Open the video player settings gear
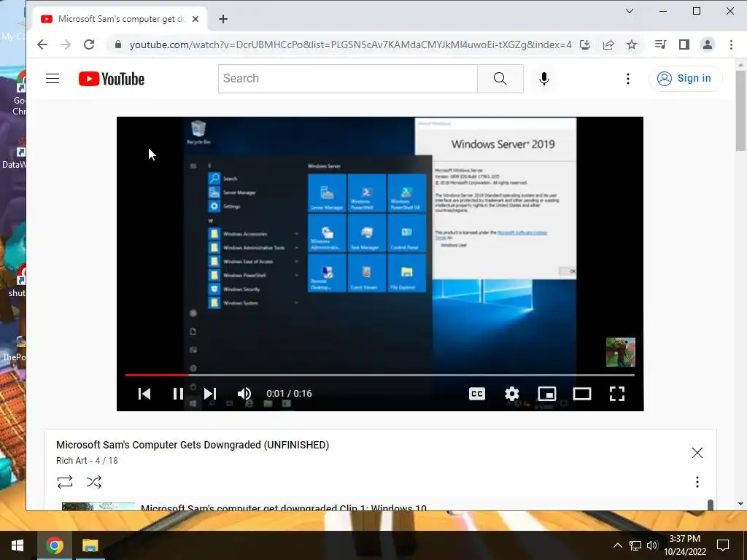Viewport: 747px width, 560px height. coord(512,394)
